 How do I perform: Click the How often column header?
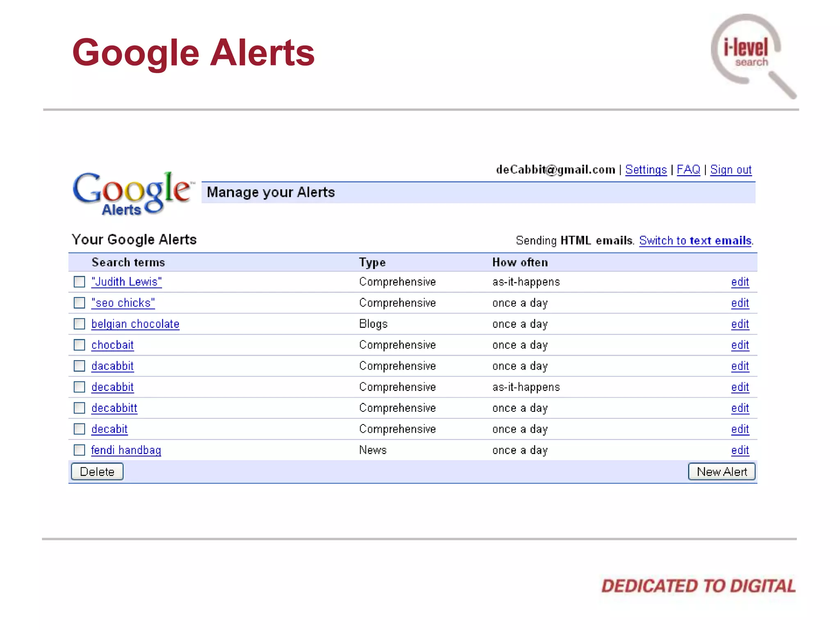[x=520, y=262]
